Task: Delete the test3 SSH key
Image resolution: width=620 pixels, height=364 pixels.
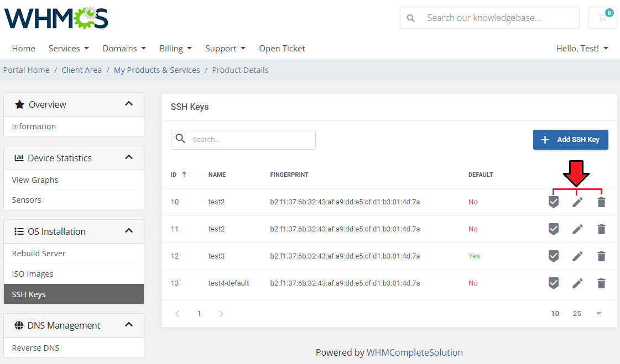Action: click(x=601, y=256)
